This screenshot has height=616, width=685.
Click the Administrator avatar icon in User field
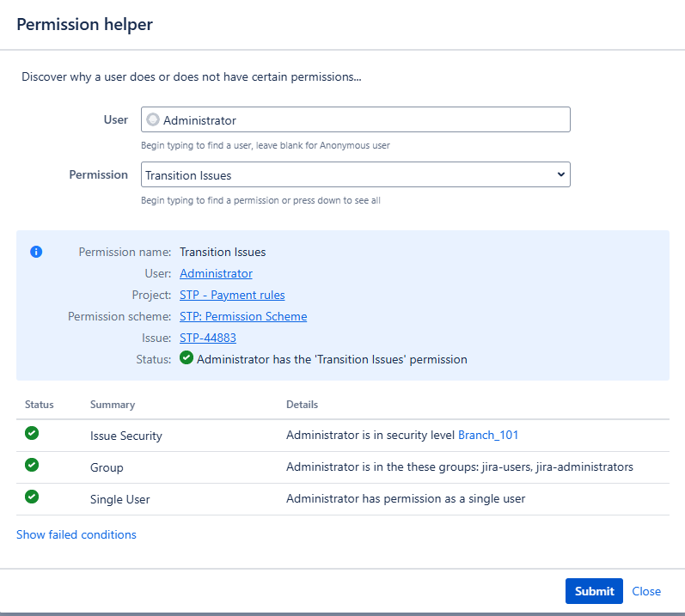[x=153, y=119]
